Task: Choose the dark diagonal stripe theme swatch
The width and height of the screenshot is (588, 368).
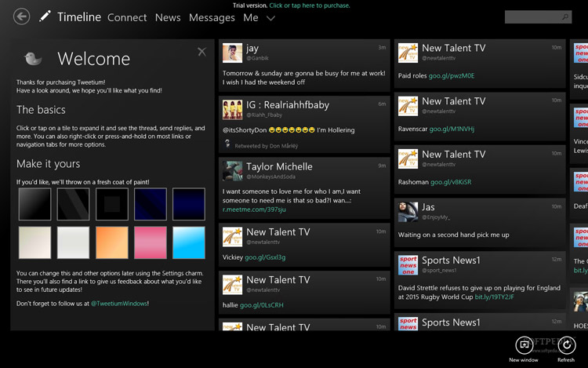Action: click(x=73, y=204)
